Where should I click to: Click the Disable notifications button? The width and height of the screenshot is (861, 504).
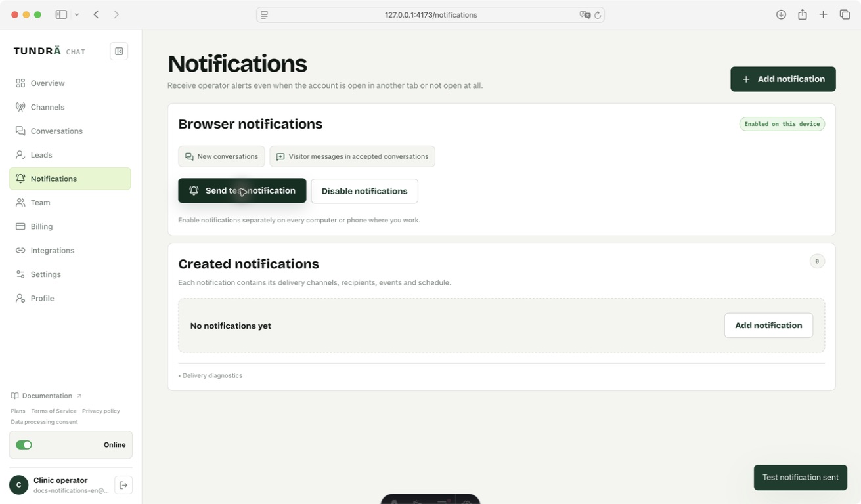364,191
